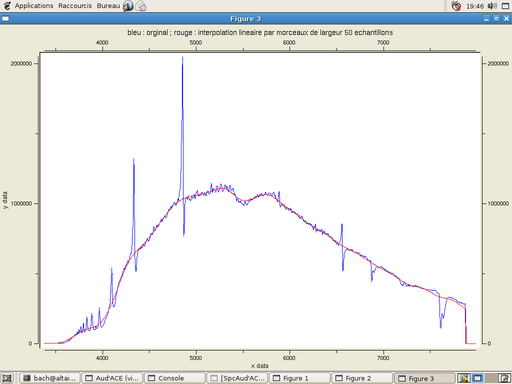Click the 7000 tick label on bottom axis
Viewport: 512px width, 384px height.
pyautogui.click(x=383, y=358)
